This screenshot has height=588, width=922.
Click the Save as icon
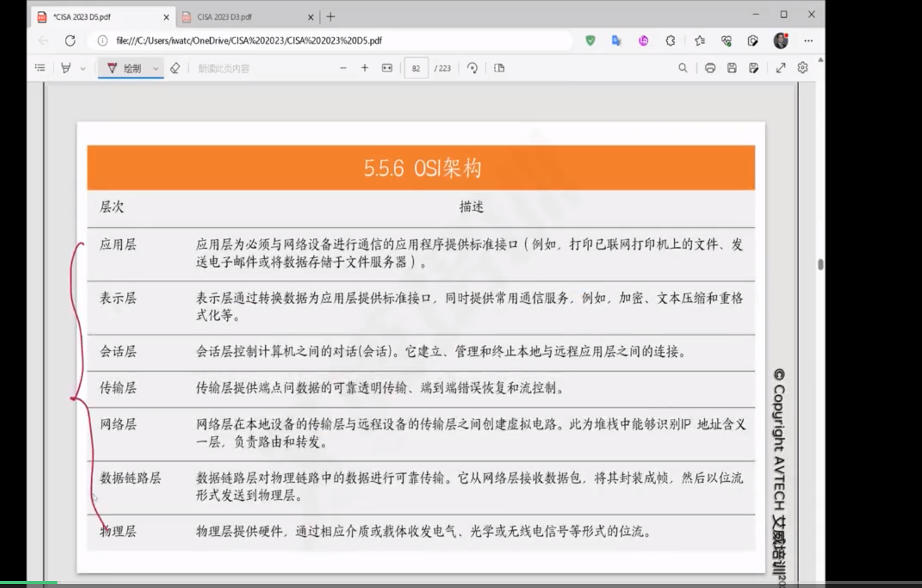pyautogui.click(x=754, y=68)
